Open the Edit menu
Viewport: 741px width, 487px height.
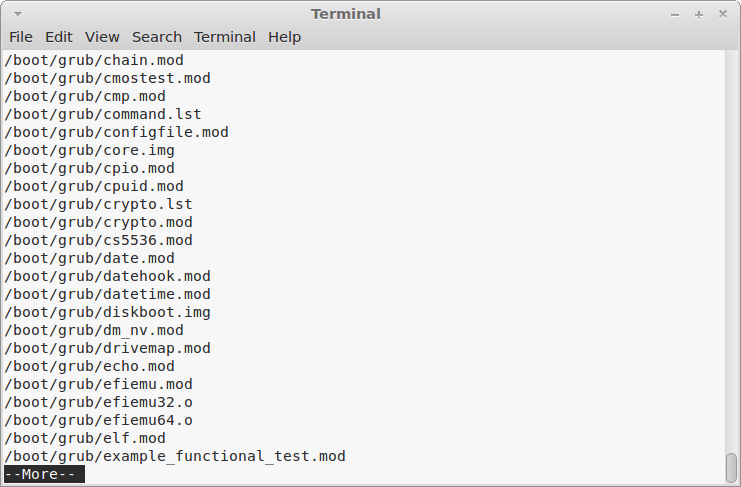[59, 37]
